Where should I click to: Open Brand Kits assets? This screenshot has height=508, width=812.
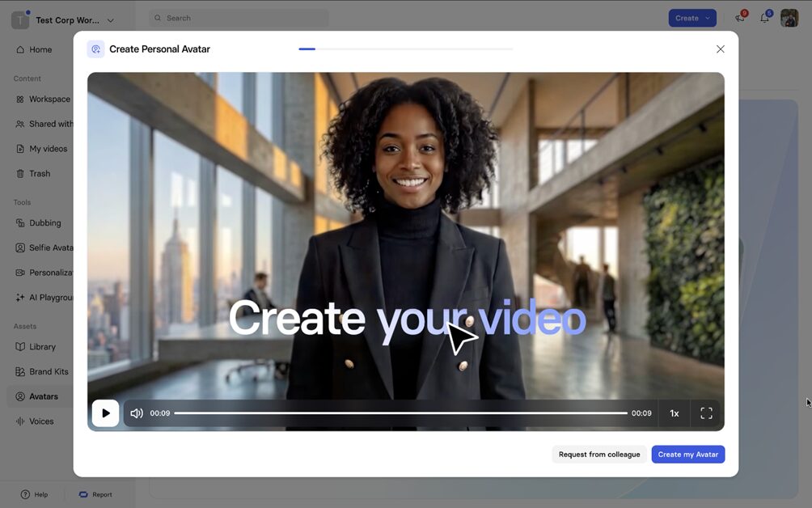pyautogui.click(x=48, y=372)
